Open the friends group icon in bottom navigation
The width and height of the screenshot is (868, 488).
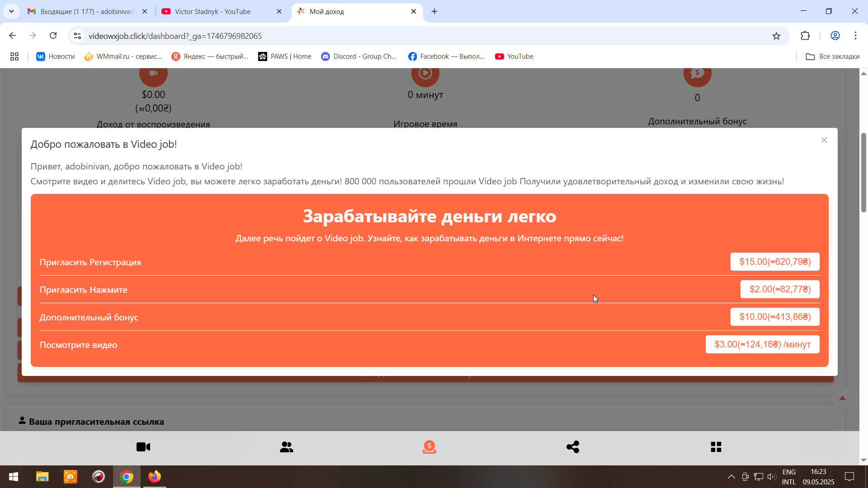(287, 447)
